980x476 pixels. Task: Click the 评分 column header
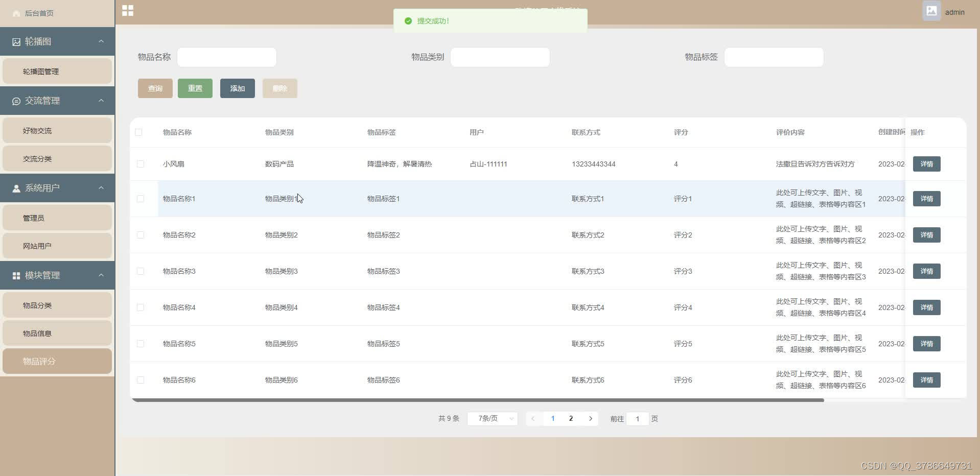pyautogui.click(x=681, y=132)
